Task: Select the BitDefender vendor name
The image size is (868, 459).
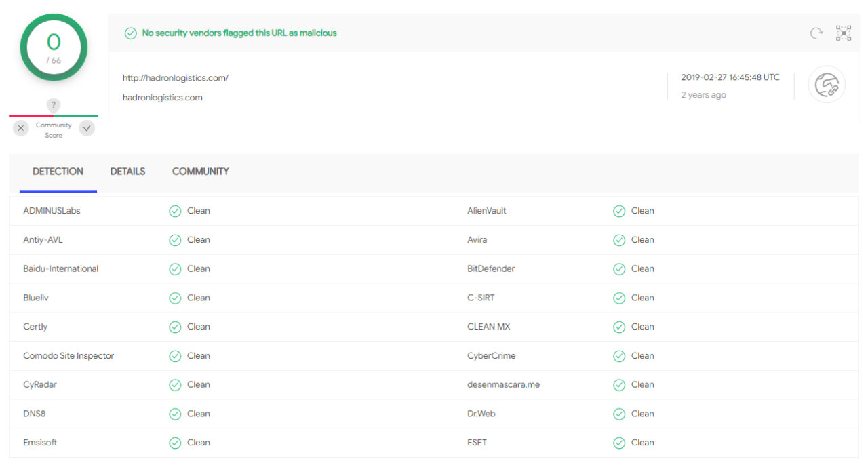Action: pyautogui.click(x=491, y=269)
